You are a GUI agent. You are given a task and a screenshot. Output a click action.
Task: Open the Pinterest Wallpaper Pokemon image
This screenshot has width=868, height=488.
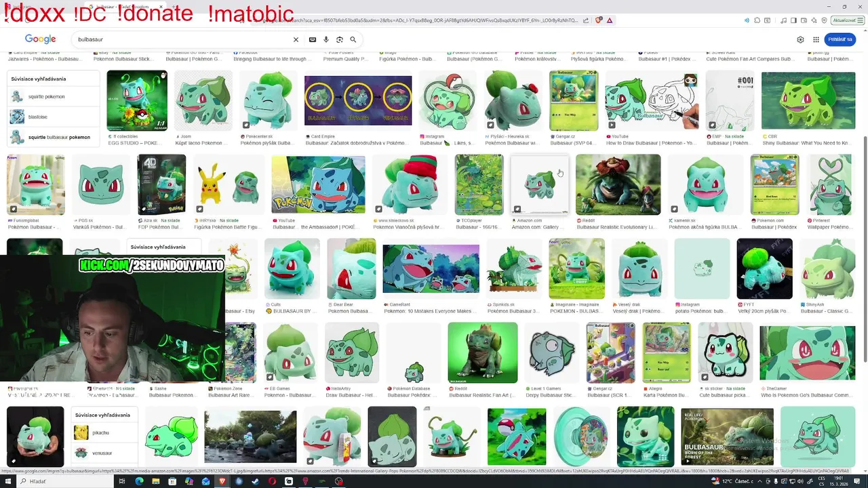coord(831,184)
